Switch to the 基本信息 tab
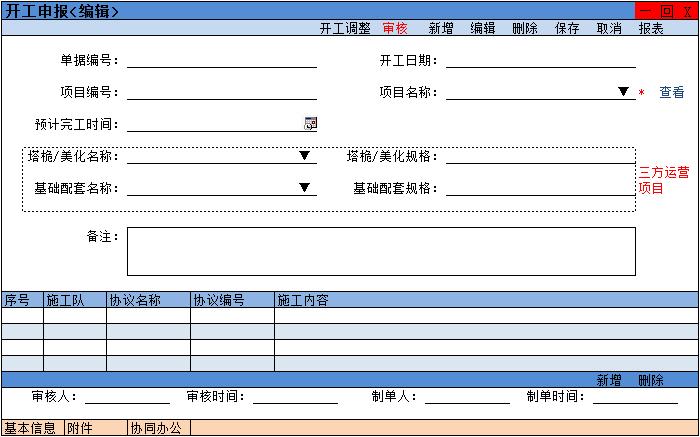The width and height of the screenshot is (700, 437). [x=31, y=428]
